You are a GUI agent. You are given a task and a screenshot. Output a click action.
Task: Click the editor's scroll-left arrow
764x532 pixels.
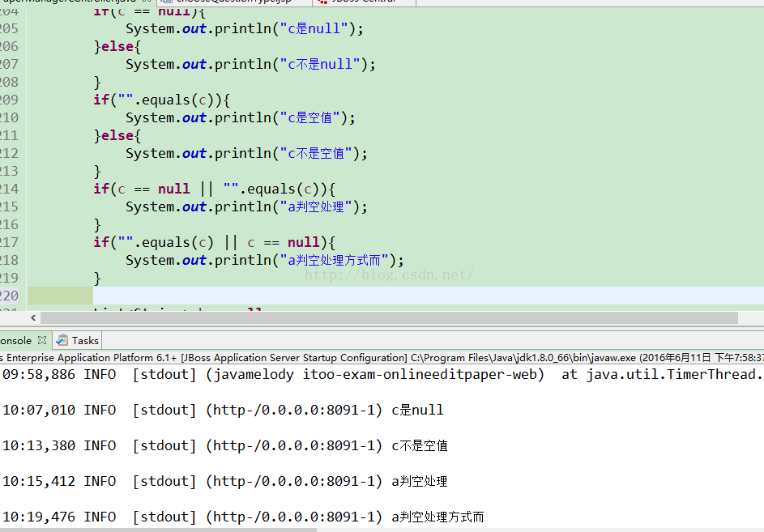tap(33, 317)
